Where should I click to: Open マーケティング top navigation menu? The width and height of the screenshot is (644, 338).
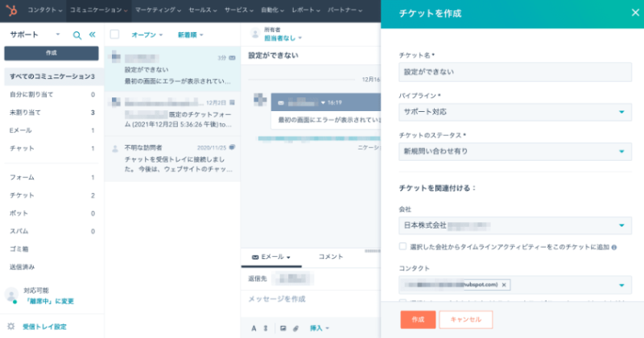[158, 10]
